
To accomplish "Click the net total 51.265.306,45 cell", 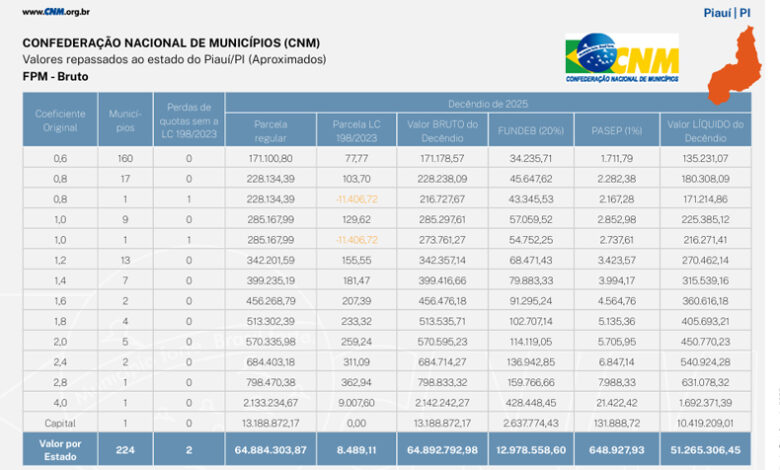I will pyautogui.click(x=705, y=450).
